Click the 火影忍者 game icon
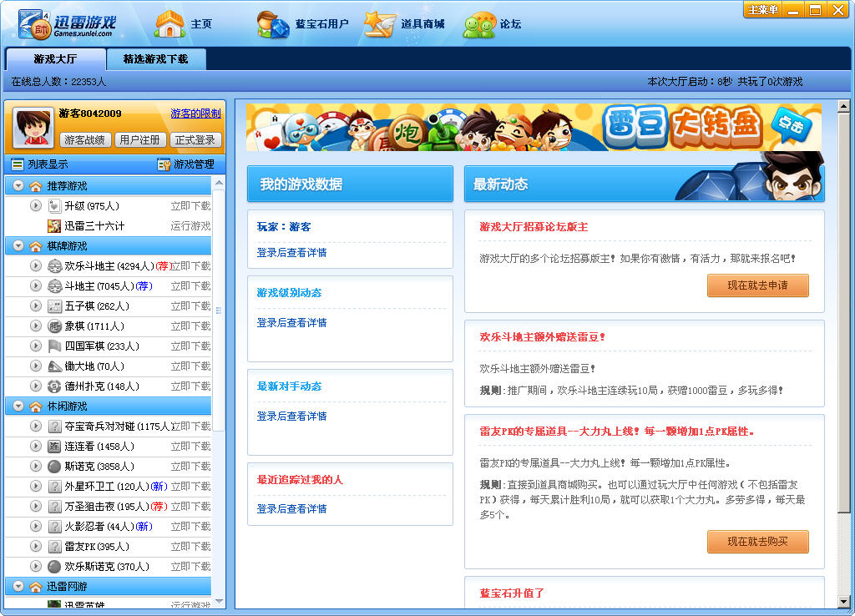 tap(54, 527)
